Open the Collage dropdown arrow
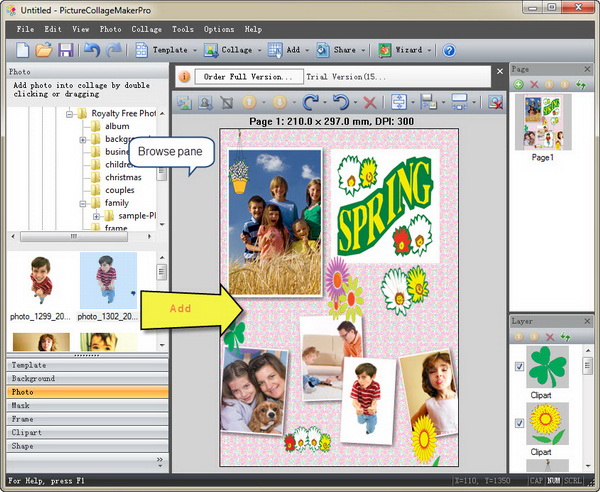This screenshot has width=600, height=492. click(x=259, y=50)
